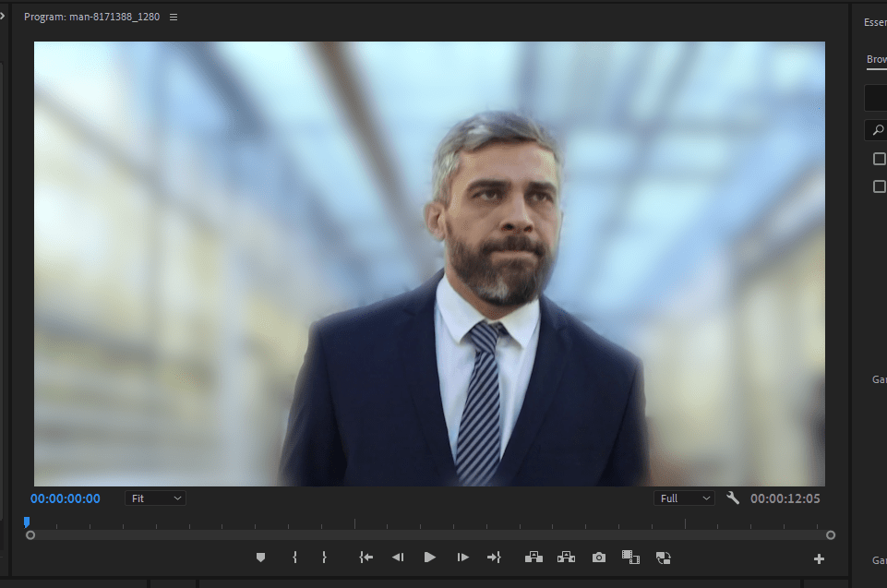Click the Lift button icon

tap(533, 558)
